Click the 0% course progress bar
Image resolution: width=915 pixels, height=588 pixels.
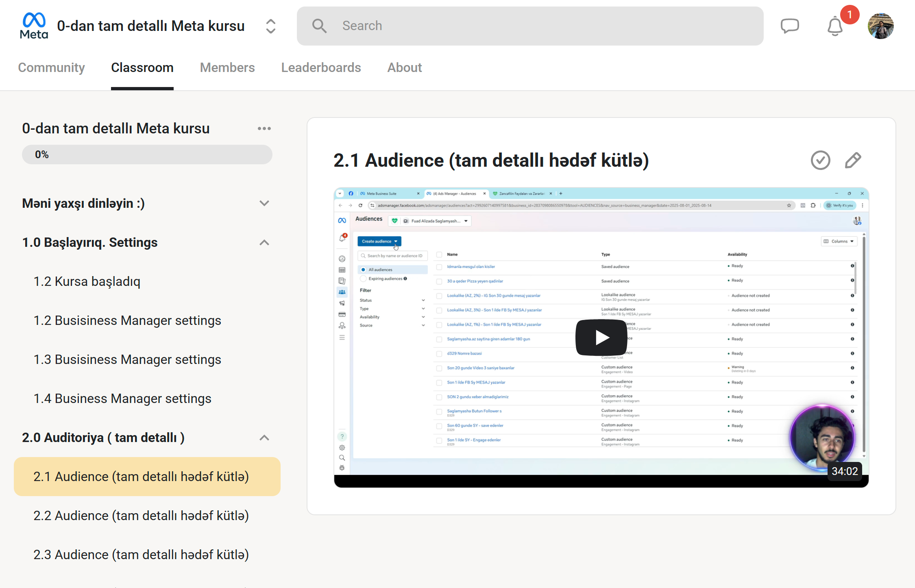(x=147, y=155)
